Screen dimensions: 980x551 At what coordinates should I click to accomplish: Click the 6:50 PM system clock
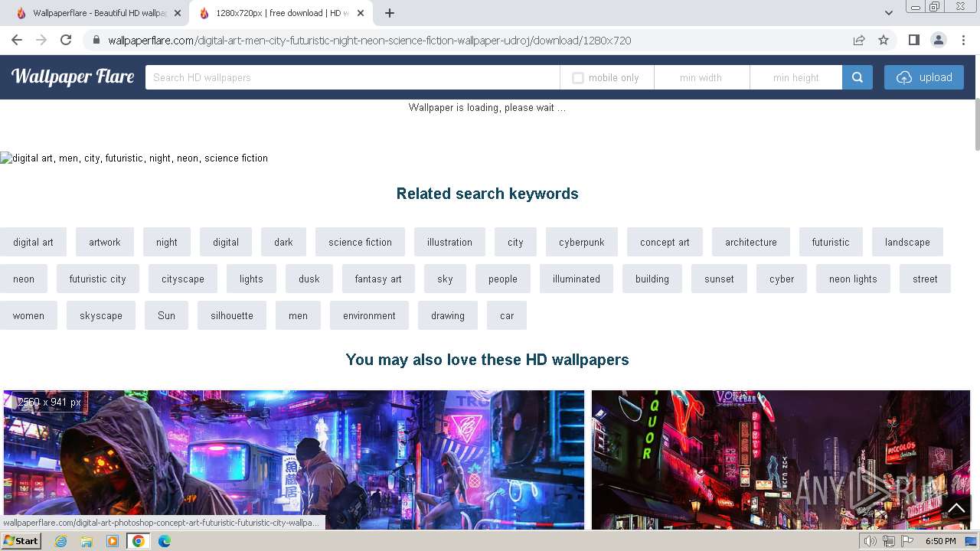click(x=940, y=541)
